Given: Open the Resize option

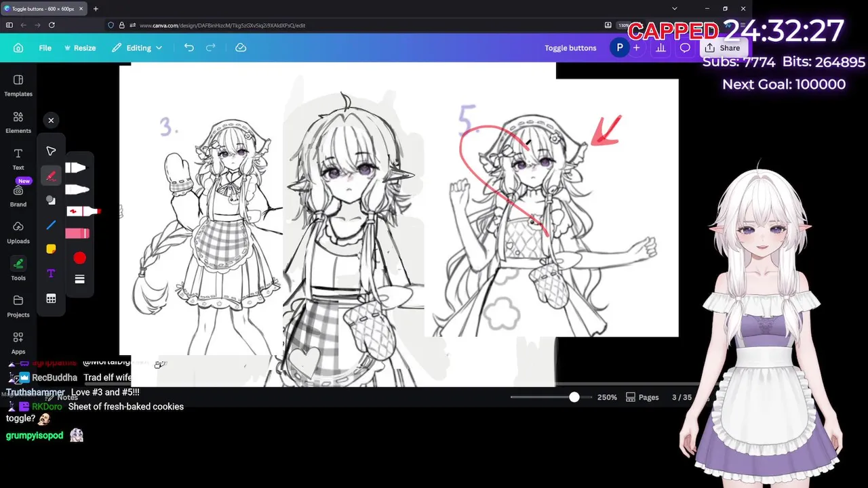Looking at the screenshot, I should click(x=79, y=48).
